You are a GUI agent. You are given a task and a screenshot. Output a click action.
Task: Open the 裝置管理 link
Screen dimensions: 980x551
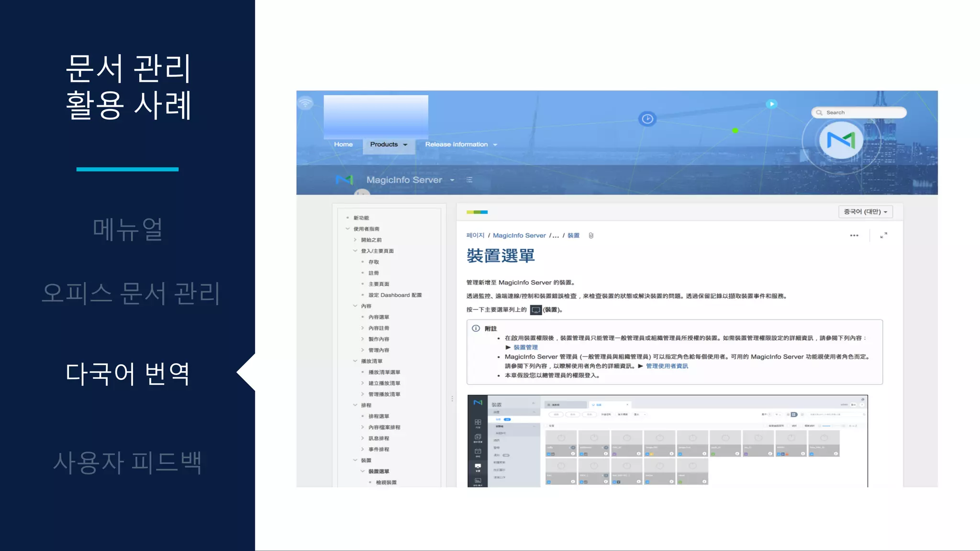[x=525, y=347]
